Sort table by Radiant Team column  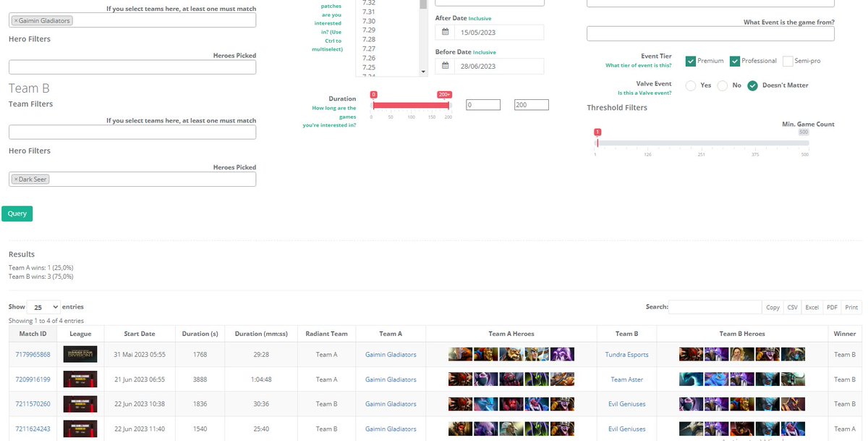click(327, 334)
